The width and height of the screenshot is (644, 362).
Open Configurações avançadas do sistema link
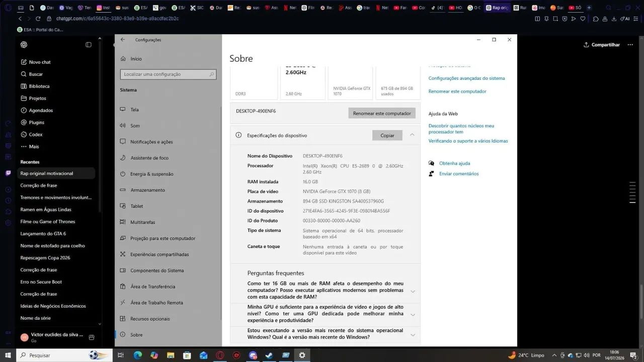click(x=466, y=78)
